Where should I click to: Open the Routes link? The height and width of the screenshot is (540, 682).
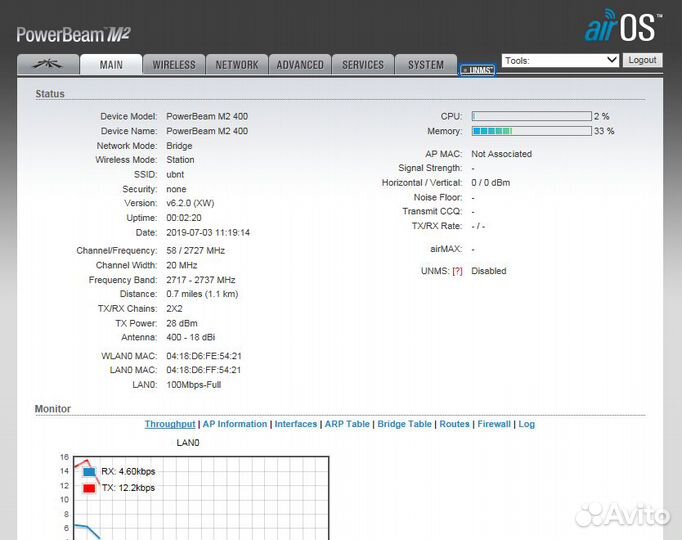pyautogui.click(x=455, y=424)
